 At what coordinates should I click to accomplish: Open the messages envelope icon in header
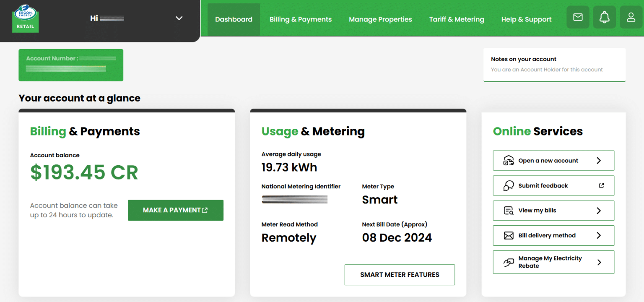tap(578, 17)
